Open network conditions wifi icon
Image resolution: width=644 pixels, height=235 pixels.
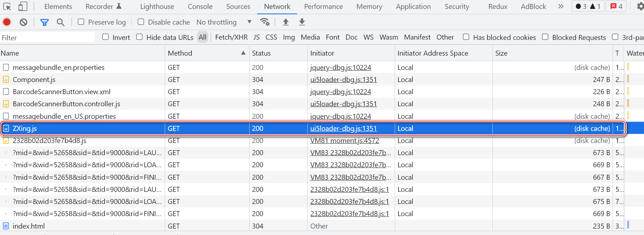point(265,22)
